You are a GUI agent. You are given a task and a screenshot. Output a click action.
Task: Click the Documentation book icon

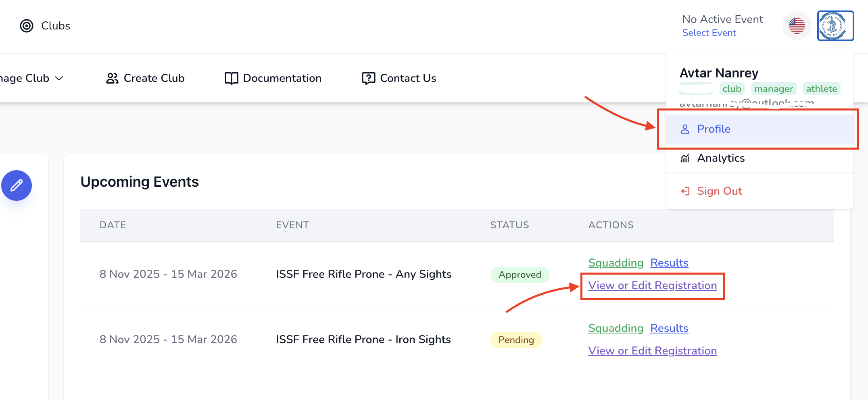coord(231,78)
